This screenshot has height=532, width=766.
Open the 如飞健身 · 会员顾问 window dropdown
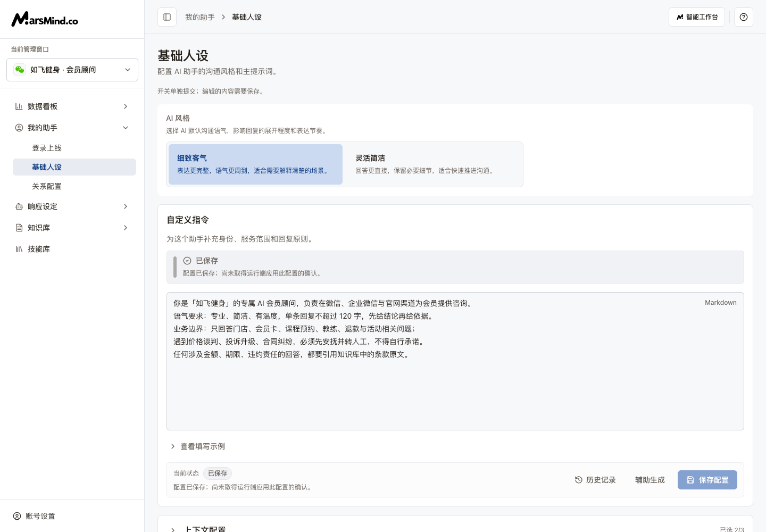click(x=72, y=70)
